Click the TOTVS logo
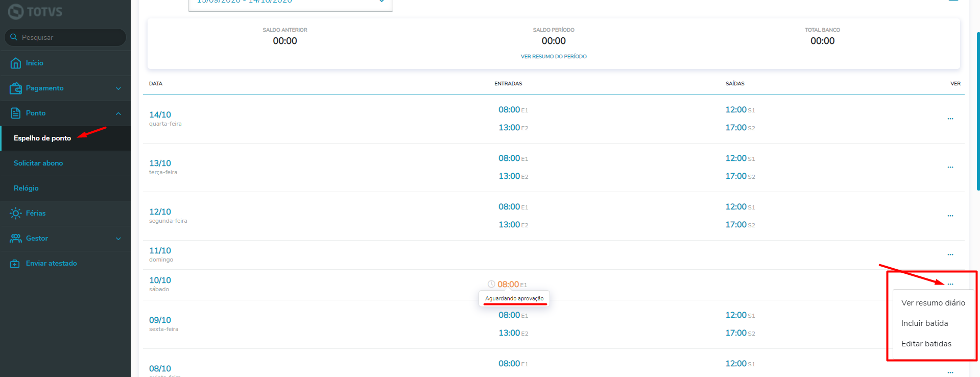This screenshot has height=377, width=980. [35, 11]
